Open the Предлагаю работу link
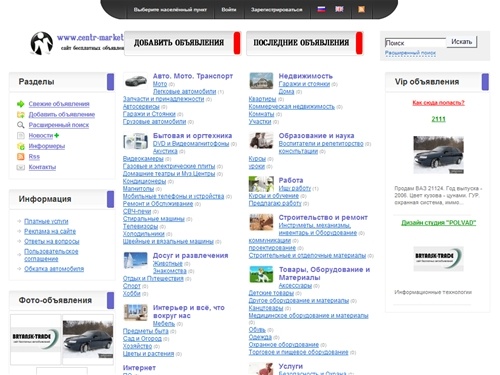Screen dimensions: 500x375 coord(275,203)
